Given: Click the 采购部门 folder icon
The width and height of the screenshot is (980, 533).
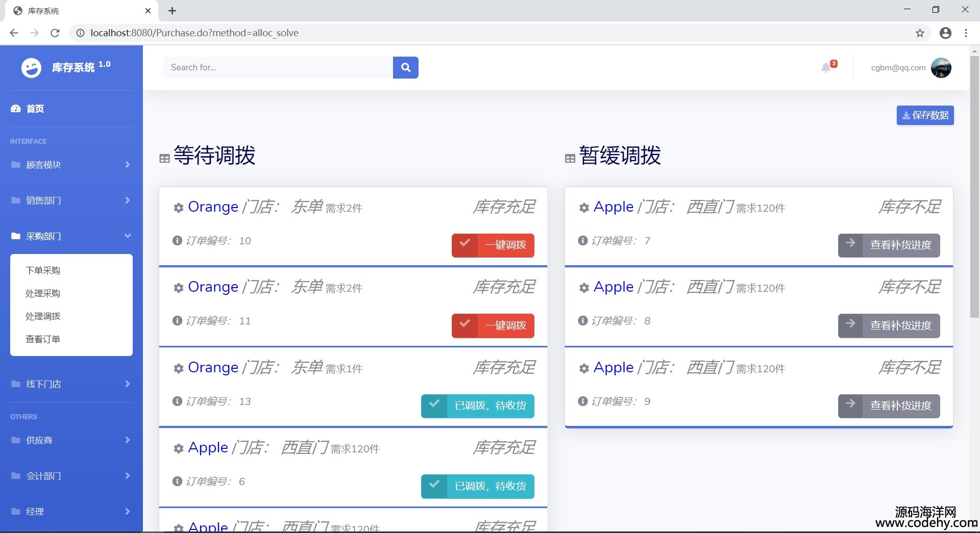Looking at the screenshot, I should (x=16, y=236).
